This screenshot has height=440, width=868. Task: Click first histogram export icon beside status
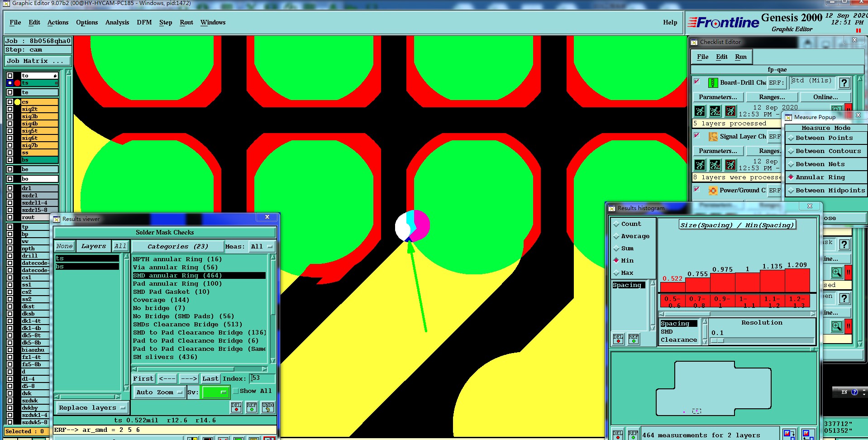(x=789, y=435)
